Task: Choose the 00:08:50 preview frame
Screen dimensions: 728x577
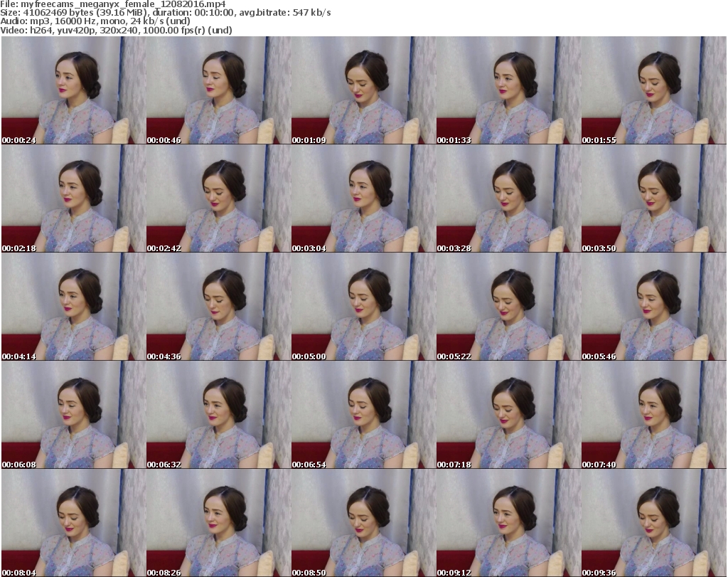Action: 363,523
